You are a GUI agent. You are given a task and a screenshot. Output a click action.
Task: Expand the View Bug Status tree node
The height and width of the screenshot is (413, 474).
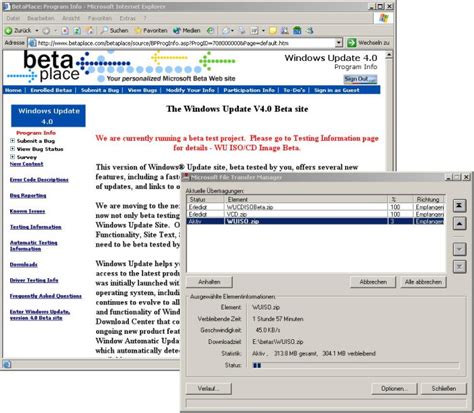12,149
